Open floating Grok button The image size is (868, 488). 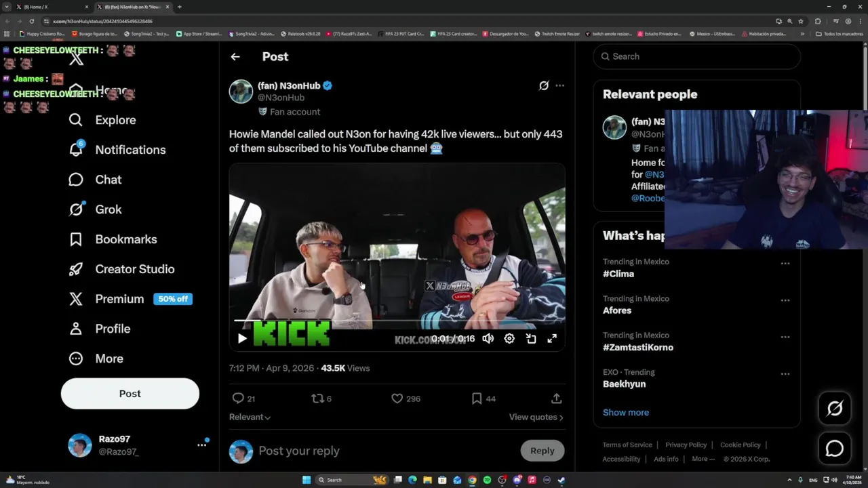click(835, 408)
